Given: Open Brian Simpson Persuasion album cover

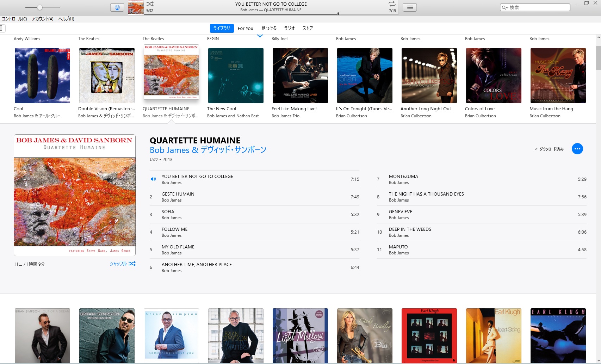Looking at the screenshot, I should coord(107,336).
